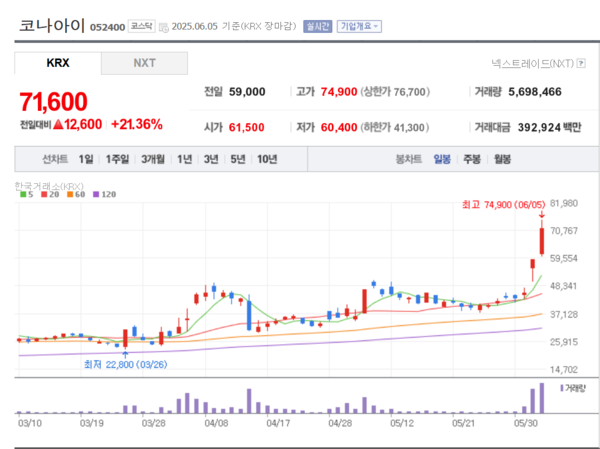Viewport: 600px width, 449px height.
Task: Open the 넥스트레이드(NXT) help question icon
Action: pyautogui.click(x=581, y=63)
